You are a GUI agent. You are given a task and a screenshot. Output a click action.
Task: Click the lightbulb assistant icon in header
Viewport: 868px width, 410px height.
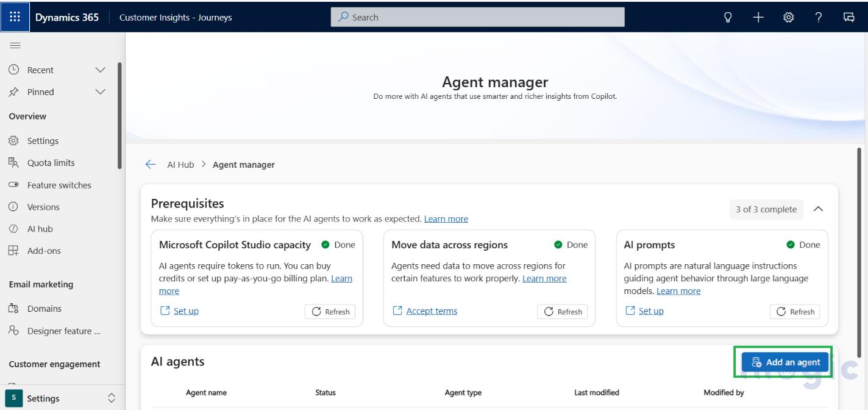[x=727, y=17]
